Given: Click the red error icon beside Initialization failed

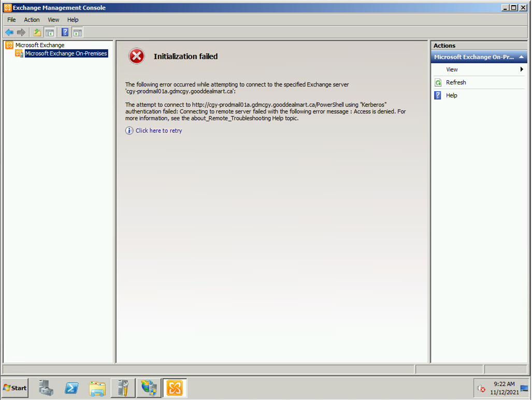Looking at the screenshot, I should [x=137, y=56].
